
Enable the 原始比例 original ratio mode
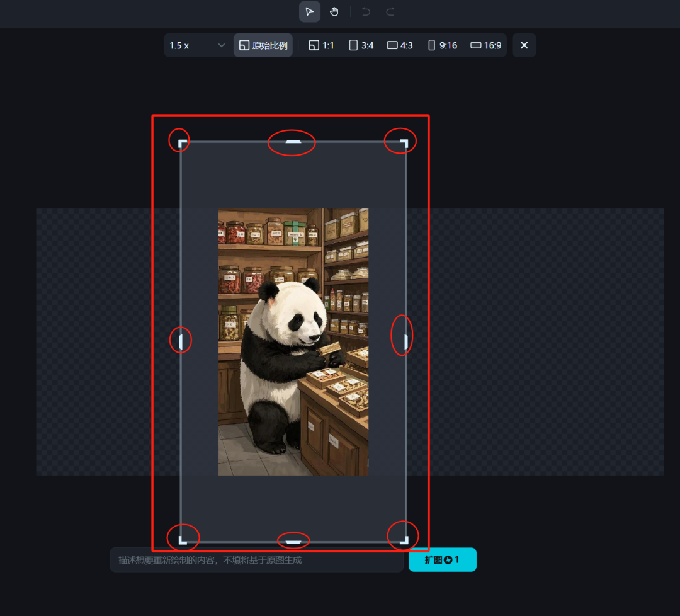click(263, 45)
